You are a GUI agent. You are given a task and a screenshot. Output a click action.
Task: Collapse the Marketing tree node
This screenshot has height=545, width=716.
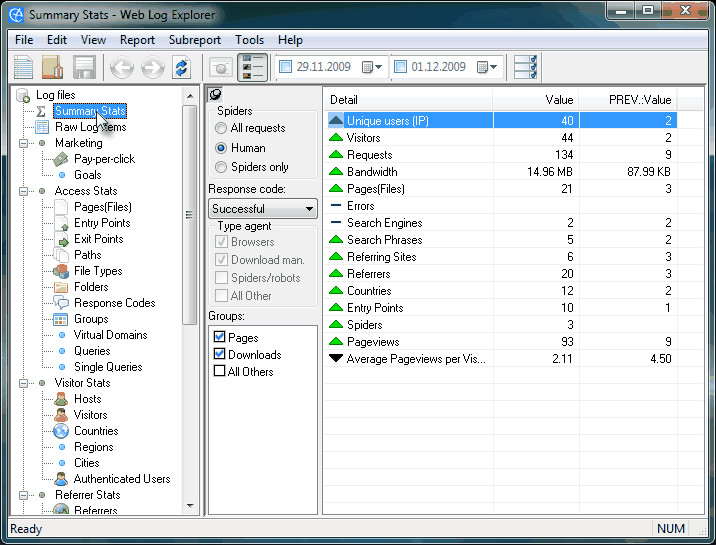tap(23, 143)
